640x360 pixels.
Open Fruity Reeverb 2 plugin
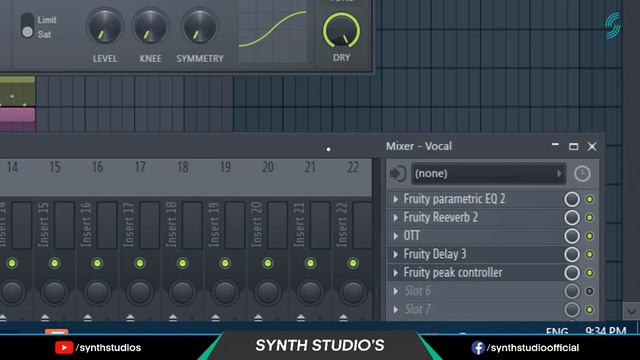coord(440,218)
